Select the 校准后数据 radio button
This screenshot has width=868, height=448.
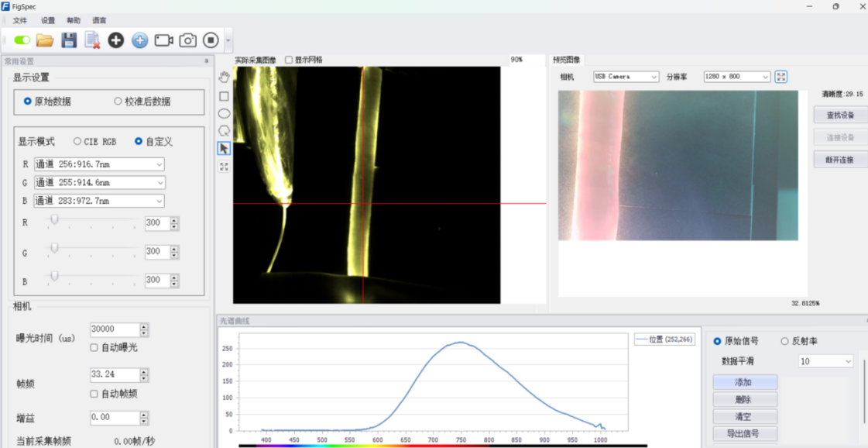(x=118, y=101)
